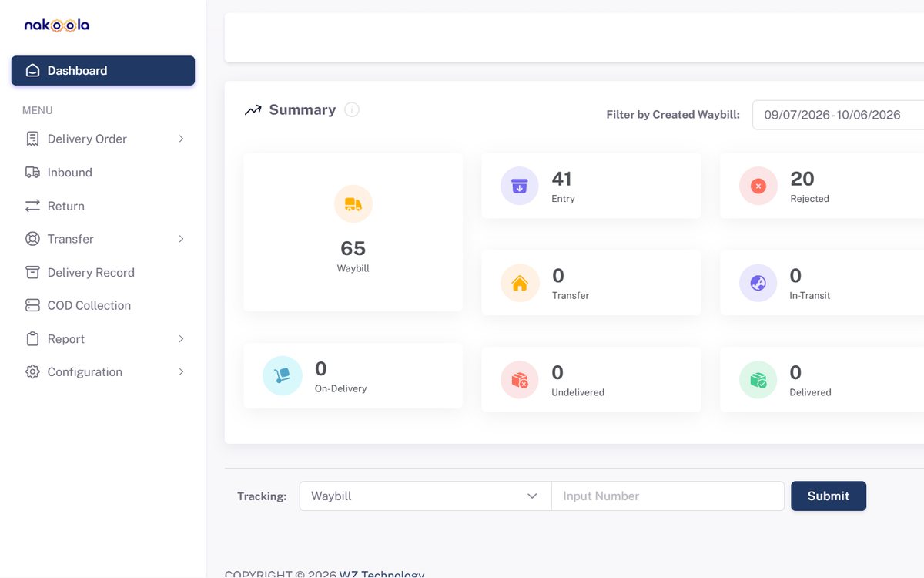Screen dimensions: 924x578
Task: Click the Report clipboard icon
Action: point(32,339)
